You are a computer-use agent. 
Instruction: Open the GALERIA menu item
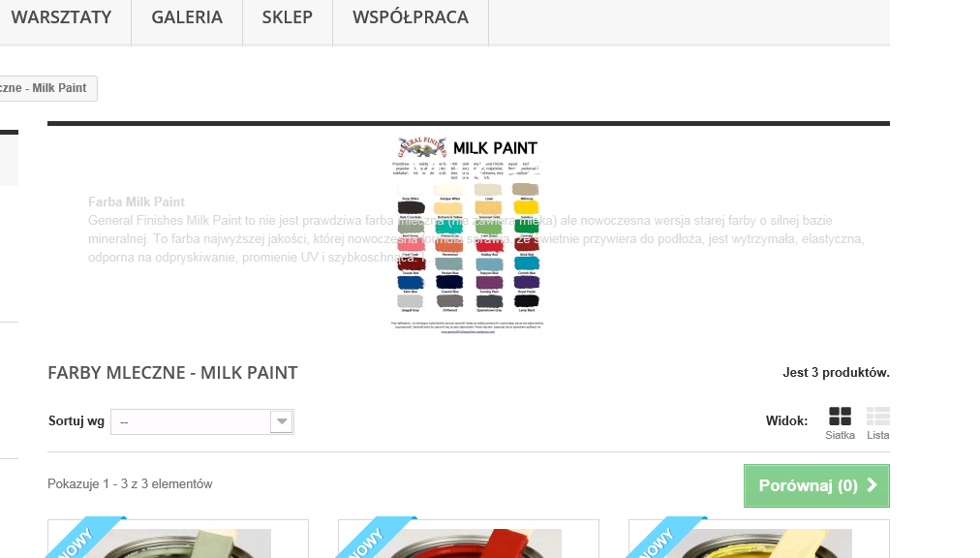click(187, 17)
